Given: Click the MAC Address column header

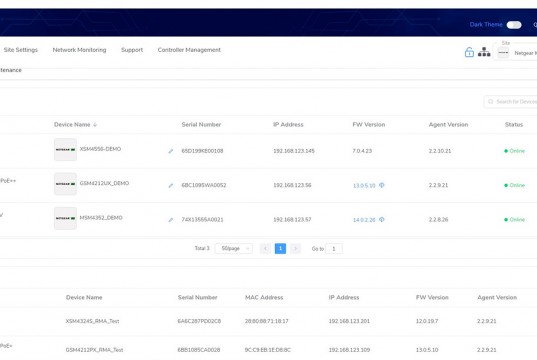Looking at the screenshot, I should (x=264, y=297).
